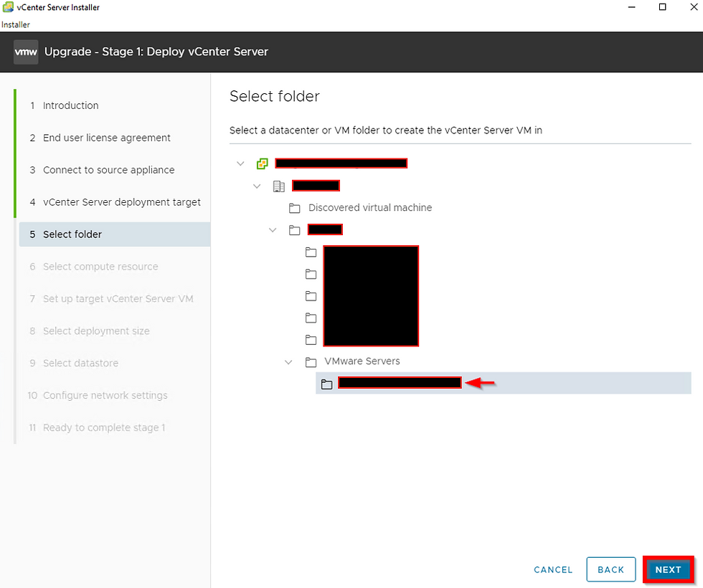Click the vmw logo in header
Screen dimensions: 703x588
(x=26, y=52)
